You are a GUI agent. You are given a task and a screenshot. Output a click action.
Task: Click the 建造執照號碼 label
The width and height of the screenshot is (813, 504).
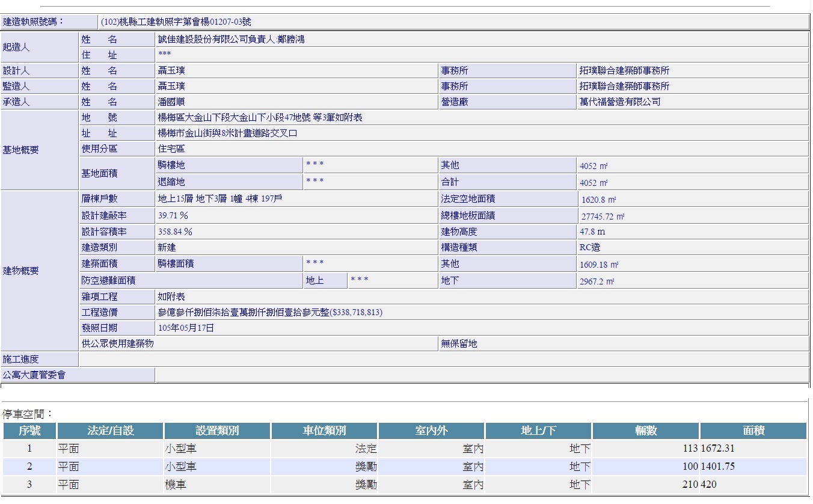33,22
